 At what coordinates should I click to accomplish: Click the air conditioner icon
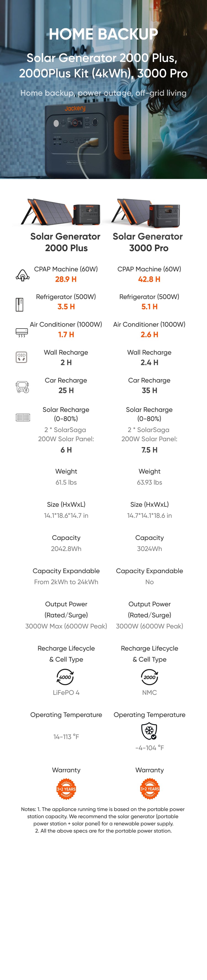22,332
